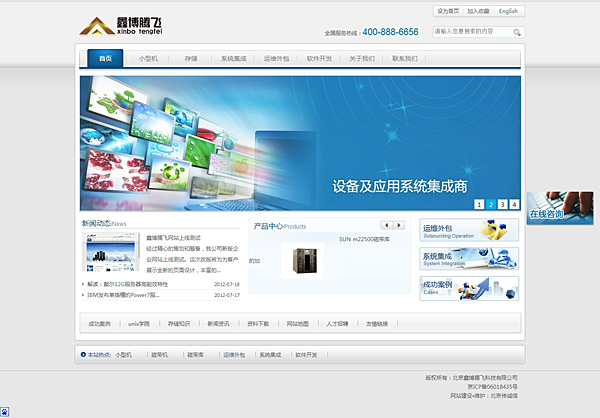Screen dimensions: 600x418
Task: Click the search input field
Action: (470, 32)
